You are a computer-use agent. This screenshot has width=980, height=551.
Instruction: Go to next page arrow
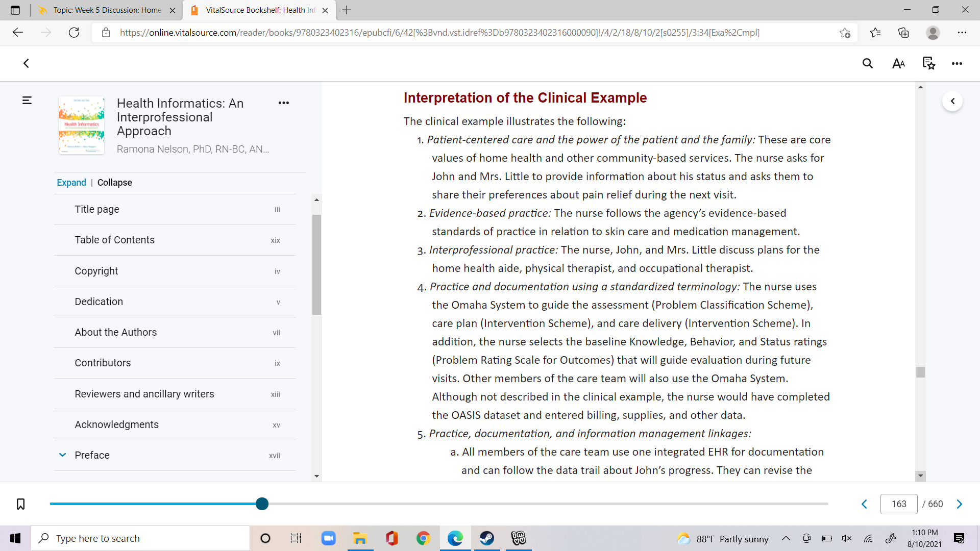[960, 504]
